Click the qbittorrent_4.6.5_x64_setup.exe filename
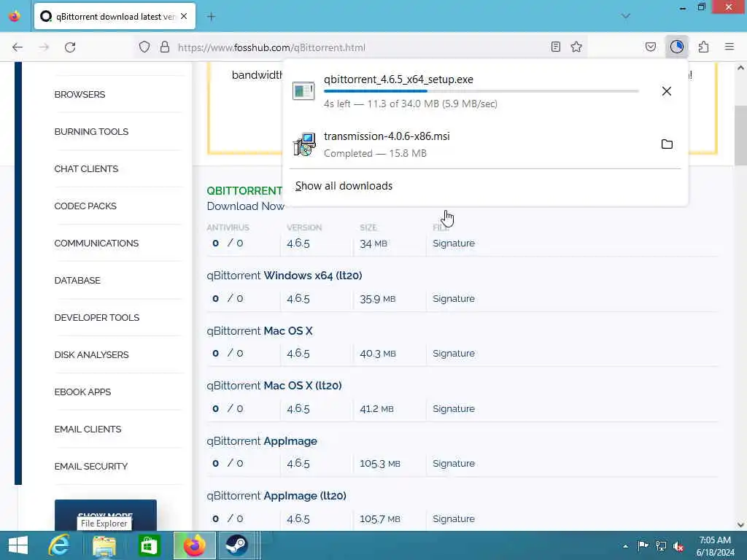747x560 pixels. click(x=398, y=79)
